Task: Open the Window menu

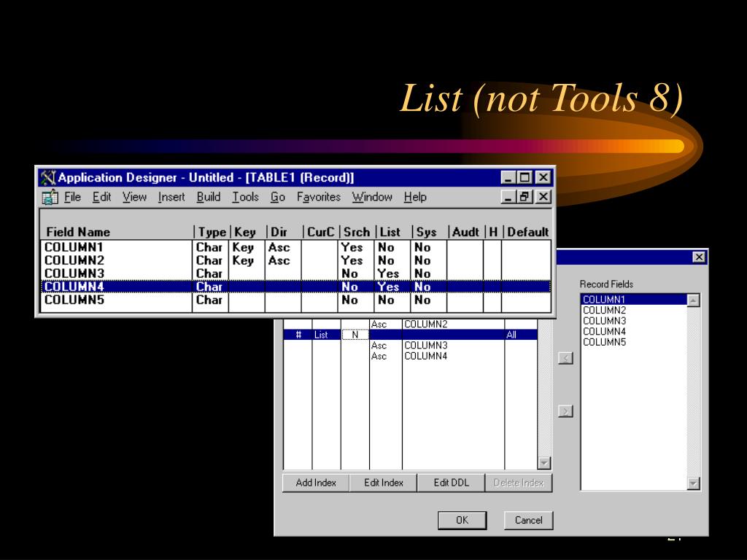Action: [x=372, y=197]
